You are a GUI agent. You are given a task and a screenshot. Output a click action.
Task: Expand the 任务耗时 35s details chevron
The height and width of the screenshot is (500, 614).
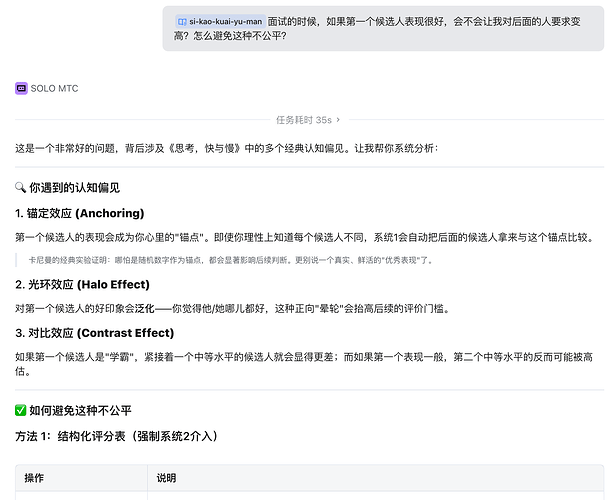click(x=338, y=120)
